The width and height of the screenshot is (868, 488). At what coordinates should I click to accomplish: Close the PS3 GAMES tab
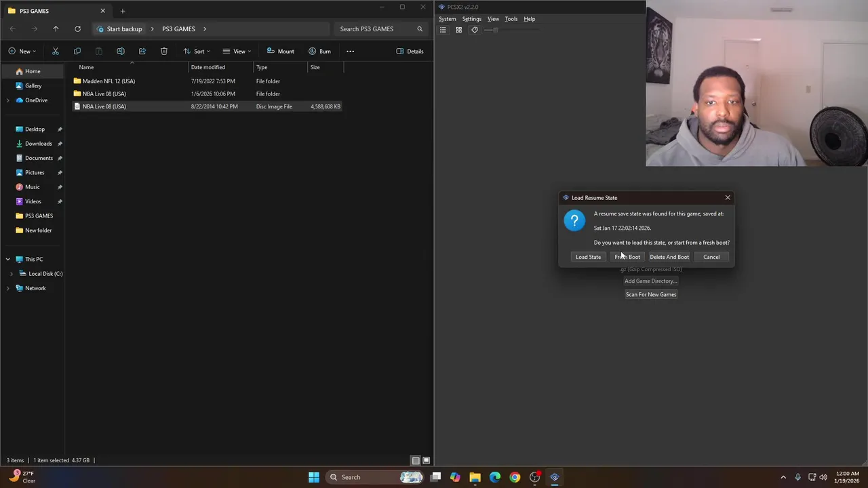[x=103, y=11]
